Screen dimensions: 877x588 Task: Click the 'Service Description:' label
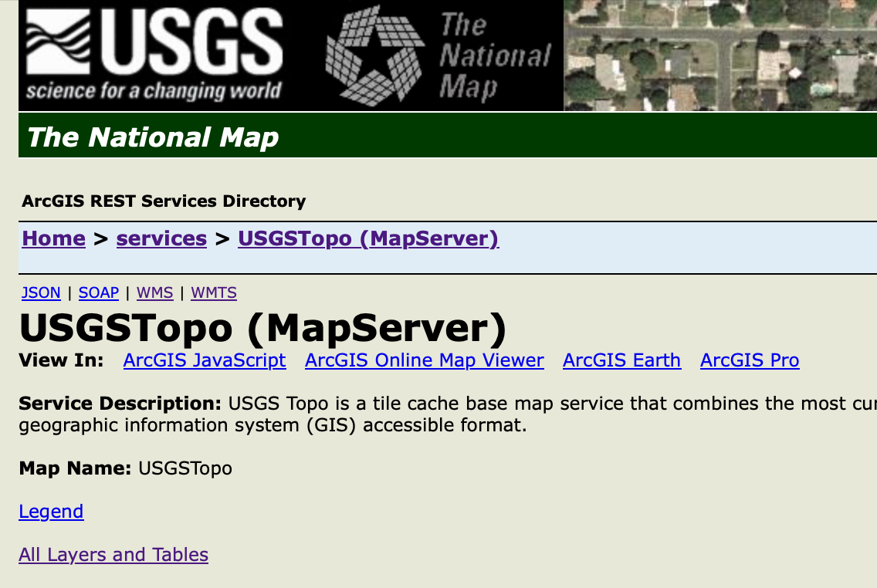pos(120,404)
